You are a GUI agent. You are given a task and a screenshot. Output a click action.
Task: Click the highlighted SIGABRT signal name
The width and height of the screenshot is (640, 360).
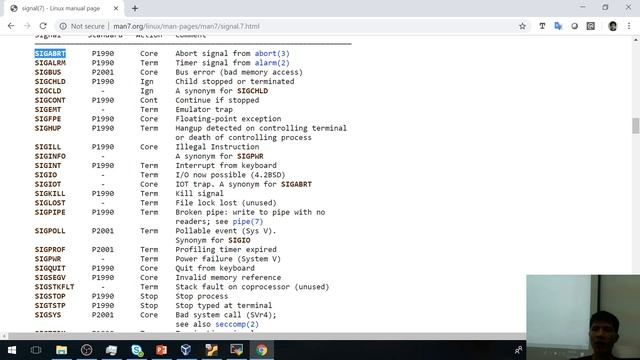(50, 53)
